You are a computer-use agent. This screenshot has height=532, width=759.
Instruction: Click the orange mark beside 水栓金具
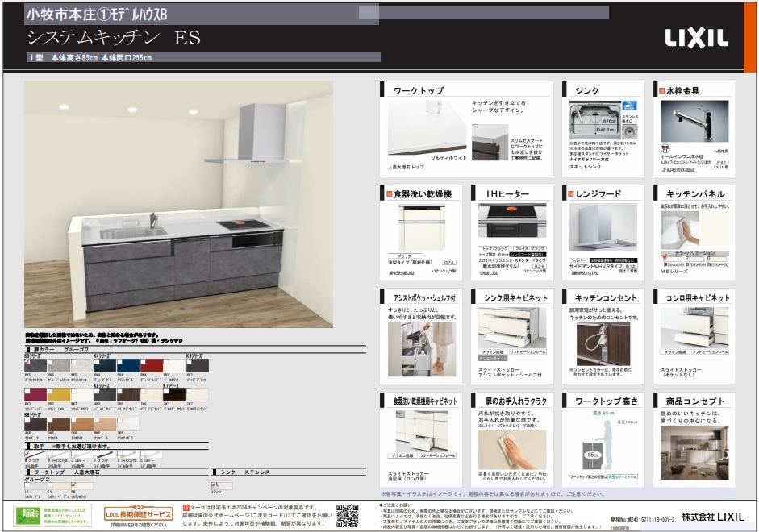coord(661,90)
